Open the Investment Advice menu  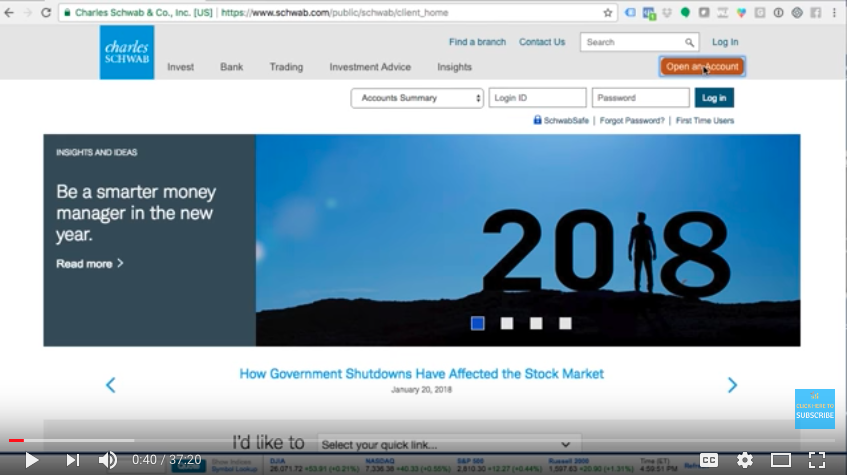pos(370,67)
